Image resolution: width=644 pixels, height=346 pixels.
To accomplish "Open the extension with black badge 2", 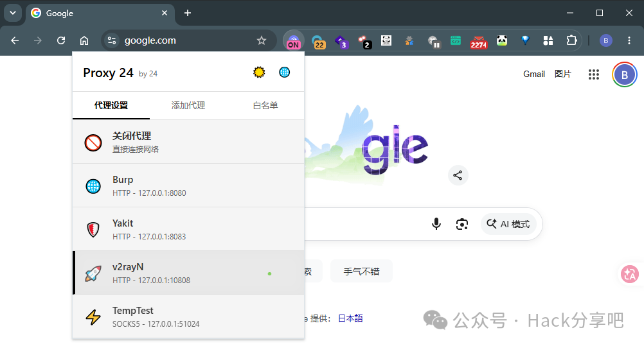I will pyautogui.click(x=364, y=42).
